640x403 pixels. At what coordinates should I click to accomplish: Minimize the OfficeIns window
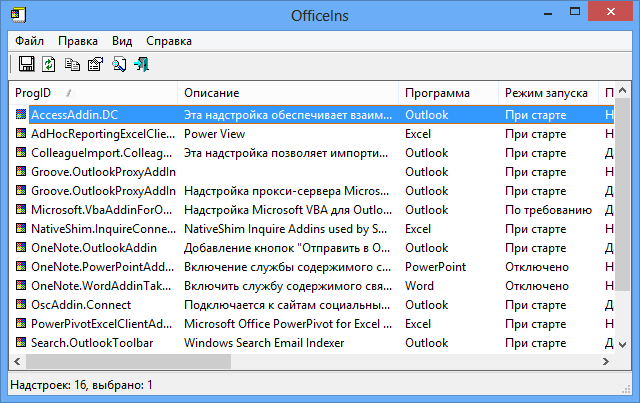pyautogui.click(x=548, y=12)
